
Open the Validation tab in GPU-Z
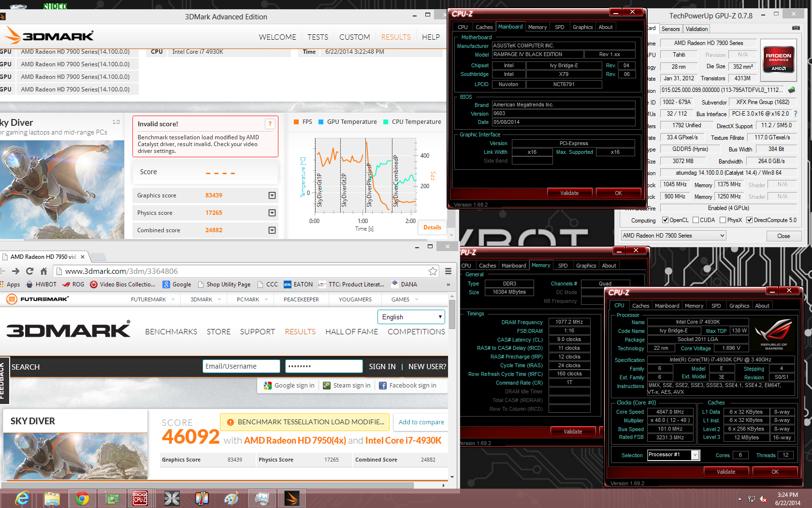[696, 29]
